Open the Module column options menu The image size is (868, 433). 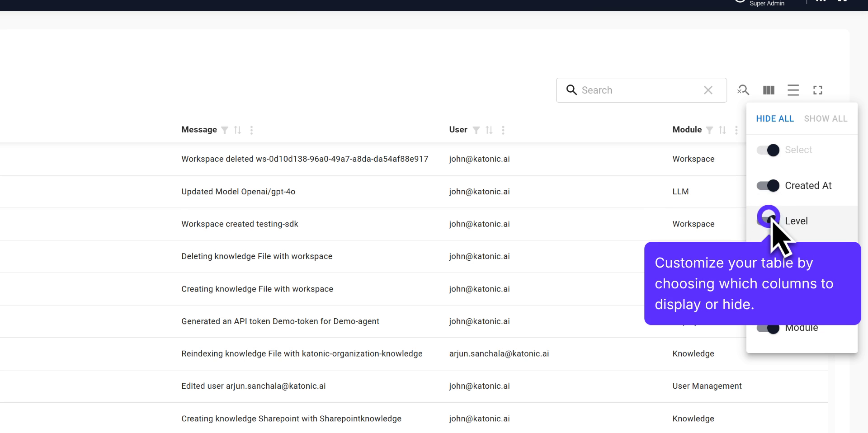click(x=736, y=130)
